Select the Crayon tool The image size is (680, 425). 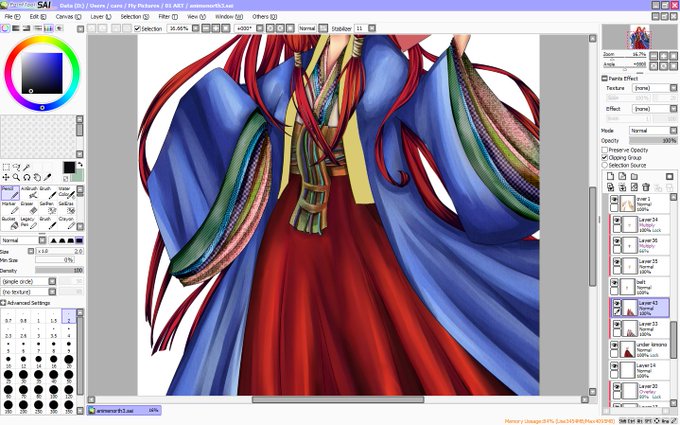(66, 223)
